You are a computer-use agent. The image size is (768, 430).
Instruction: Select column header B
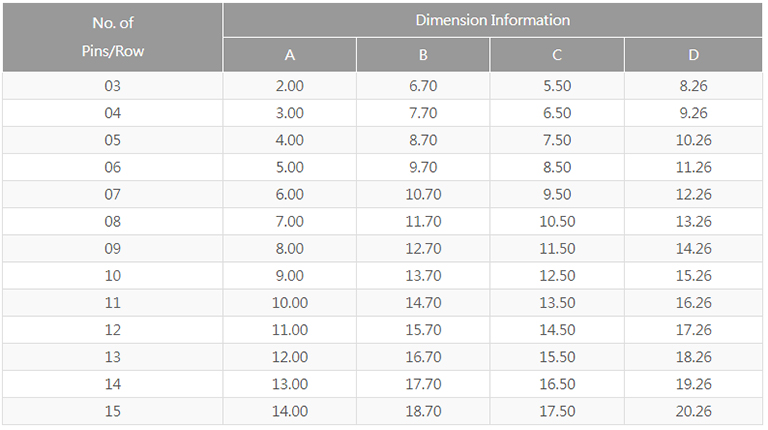click(423, 55)
